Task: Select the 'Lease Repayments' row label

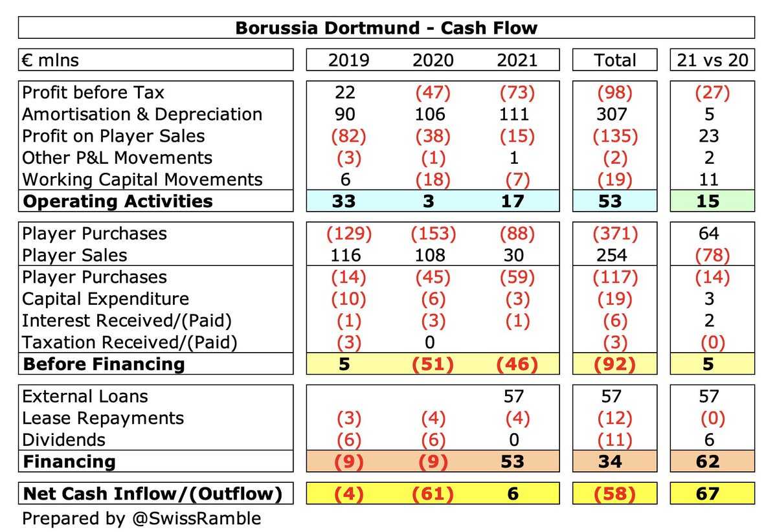Action: coord(104,418)
